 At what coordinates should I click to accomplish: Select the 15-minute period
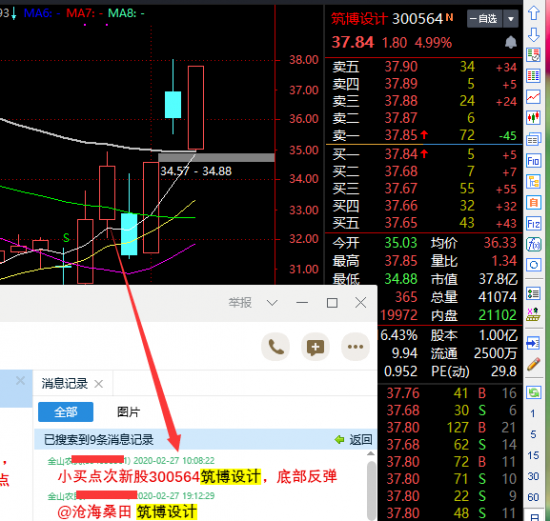pos(533,455)
